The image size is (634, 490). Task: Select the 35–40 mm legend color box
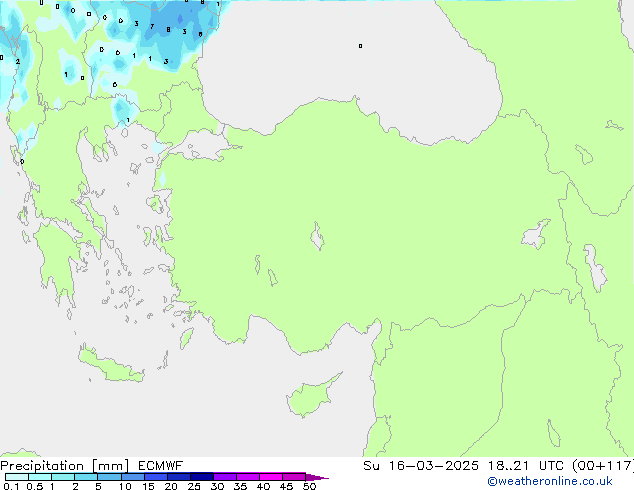point(247,477)
